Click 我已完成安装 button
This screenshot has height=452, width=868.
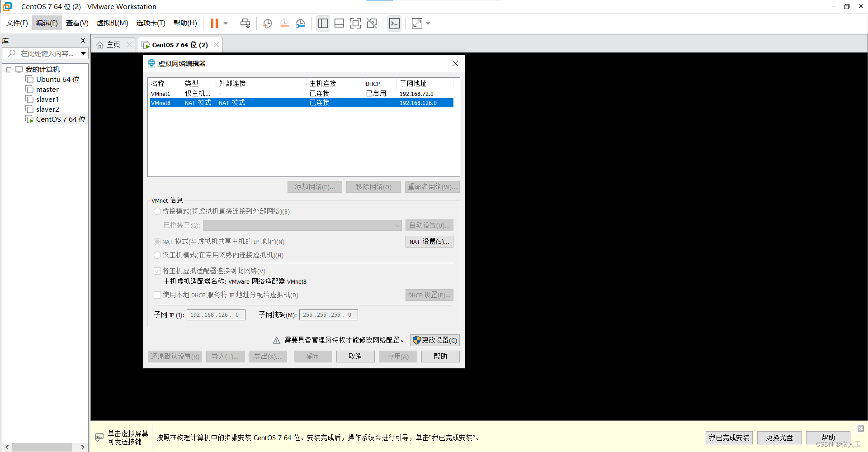[729, 438]
